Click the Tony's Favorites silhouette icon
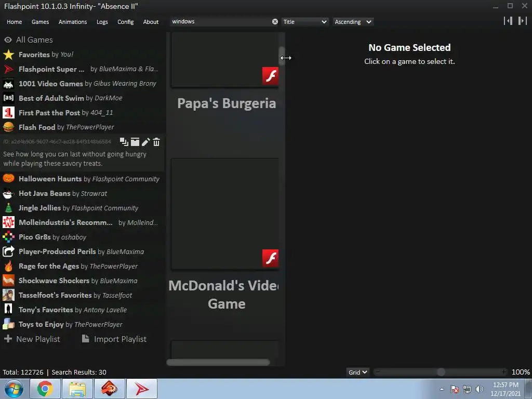This screenshot has width=532, height=399. (x=8, y=310)
